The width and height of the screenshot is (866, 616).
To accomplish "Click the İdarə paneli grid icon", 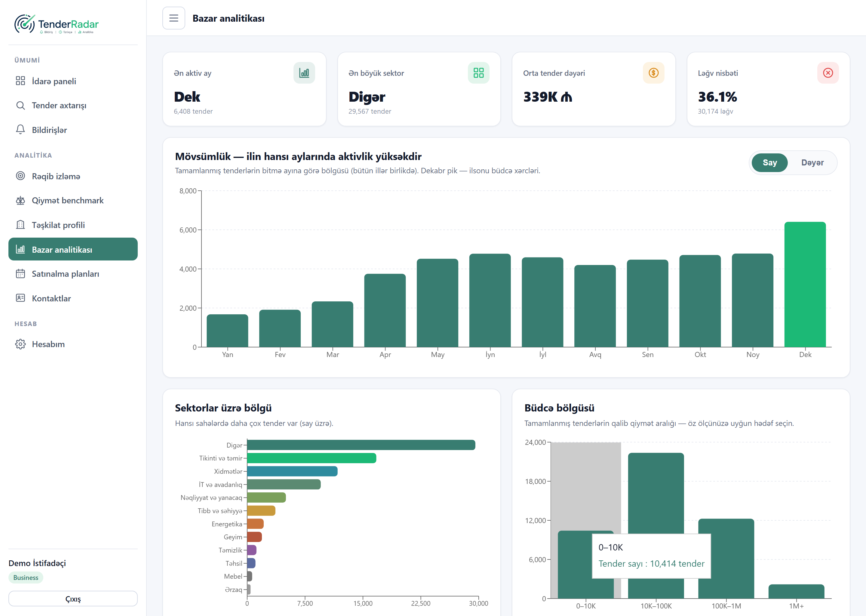I will point(20,81).
